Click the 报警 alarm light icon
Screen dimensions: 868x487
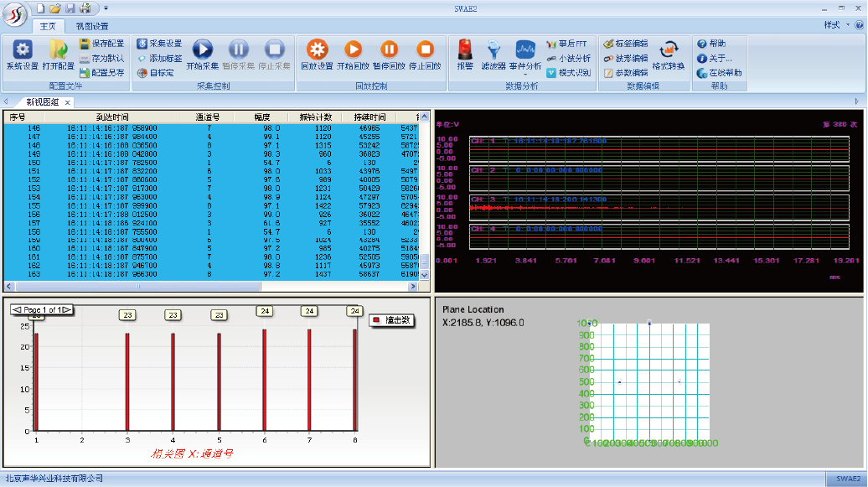click(x=465, y=49)
